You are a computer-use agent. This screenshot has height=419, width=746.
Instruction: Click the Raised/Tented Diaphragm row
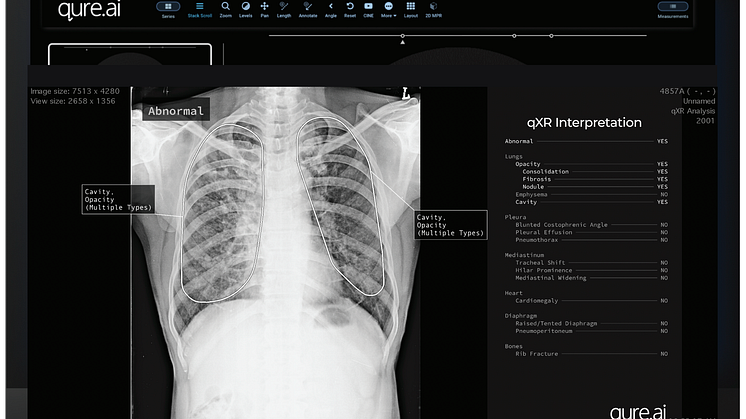pyautogui.click(x=591, y=323)
